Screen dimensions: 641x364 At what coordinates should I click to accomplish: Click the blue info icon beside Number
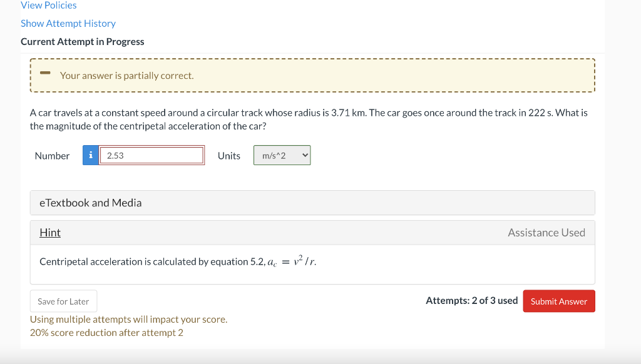(91, 155)
